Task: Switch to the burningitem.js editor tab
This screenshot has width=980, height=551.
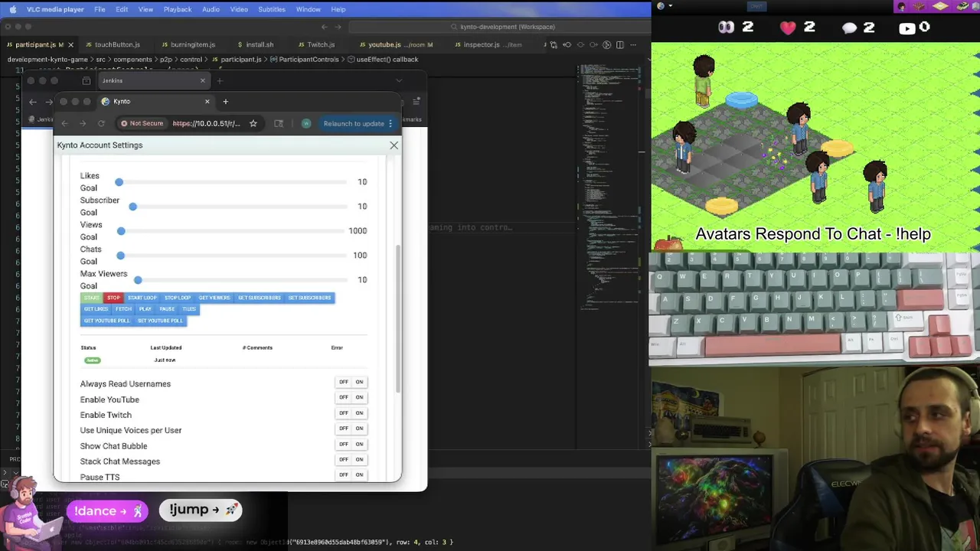Action: tap(193, 44)
